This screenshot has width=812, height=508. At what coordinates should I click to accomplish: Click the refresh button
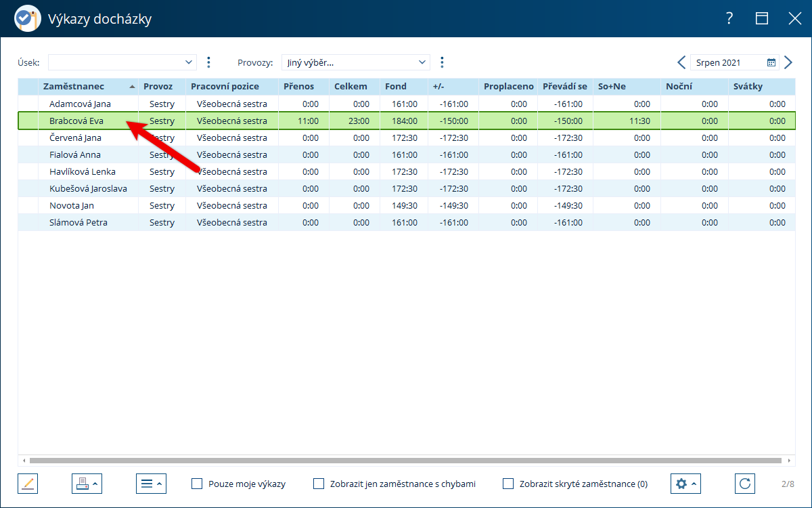(x=745, y=484)
